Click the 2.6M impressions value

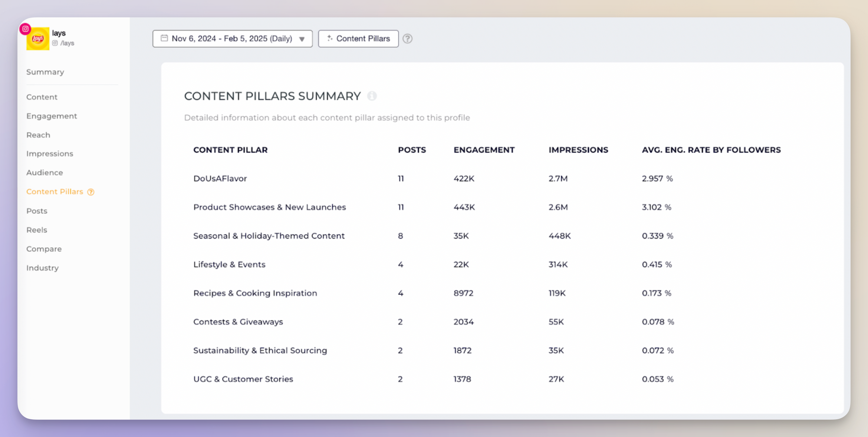[558, 207]
